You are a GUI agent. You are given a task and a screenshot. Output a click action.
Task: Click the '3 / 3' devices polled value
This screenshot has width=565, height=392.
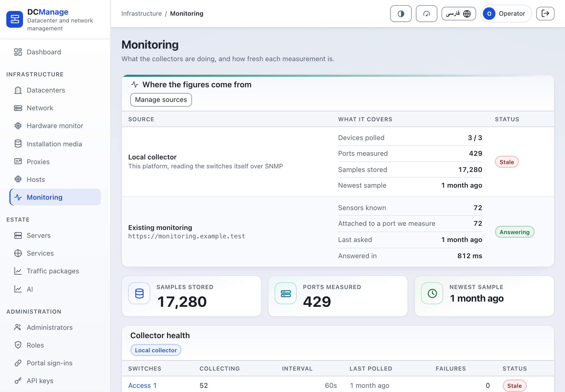(475, 138)
